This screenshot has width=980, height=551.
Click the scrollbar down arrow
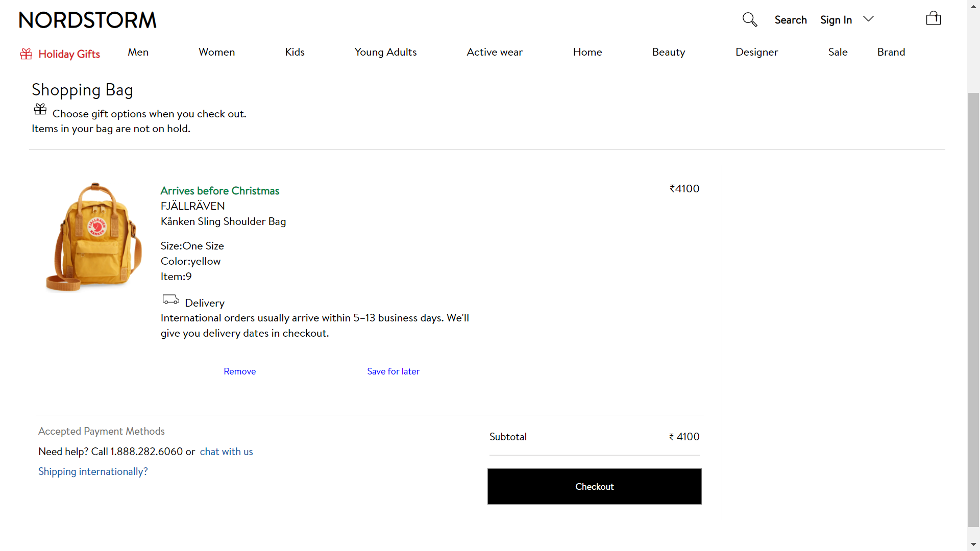[973, 544]
